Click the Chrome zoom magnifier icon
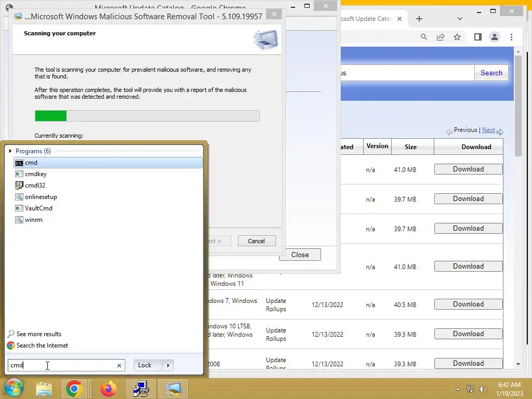This screenshot has height=399, width=532. pyautogui.click(x=424, y=37)
